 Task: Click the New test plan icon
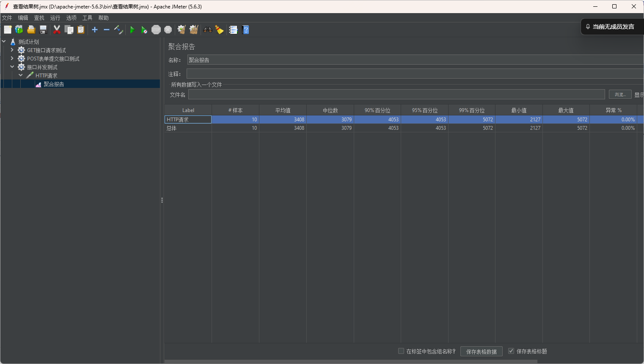click(x=8, y=30)
